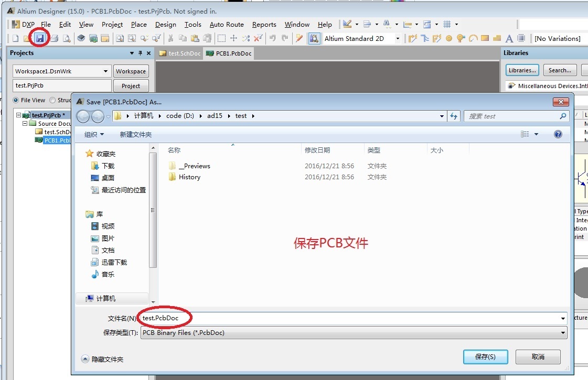Click the Place Polygon Plane icon

point(497,38)
